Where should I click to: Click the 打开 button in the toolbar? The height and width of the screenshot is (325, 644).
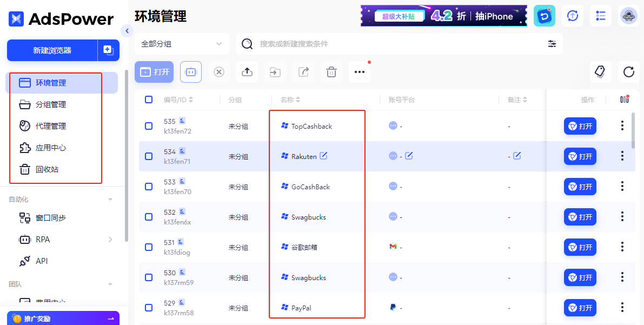[x=154, y=72]
